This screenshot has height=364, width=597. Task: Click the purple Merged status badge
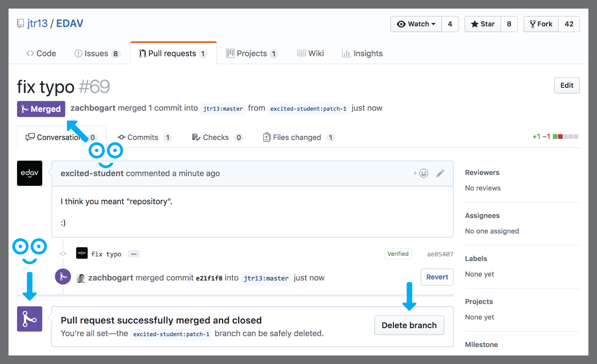[x=41, y=109]
